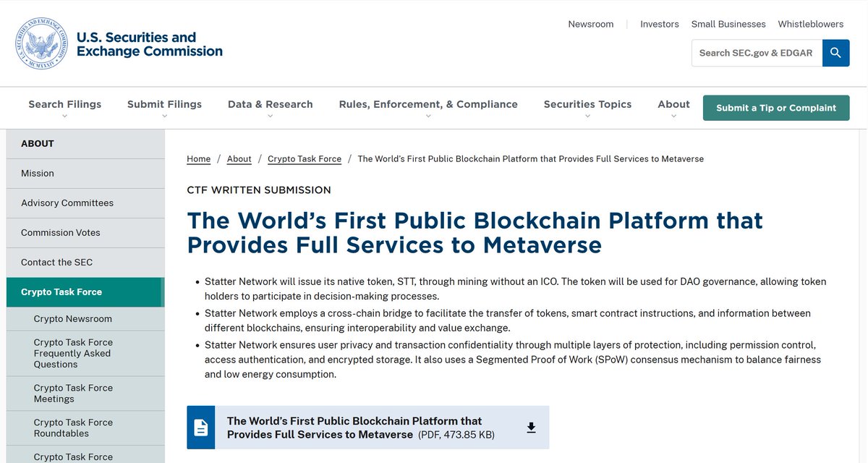
Task: Open the Small Businesses link
Action: 728,24
